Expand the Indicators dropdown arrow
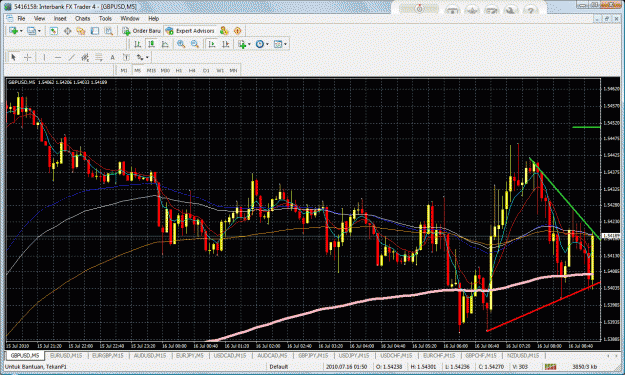The width and height of the screenshot is (625, 375). [249, 44]
